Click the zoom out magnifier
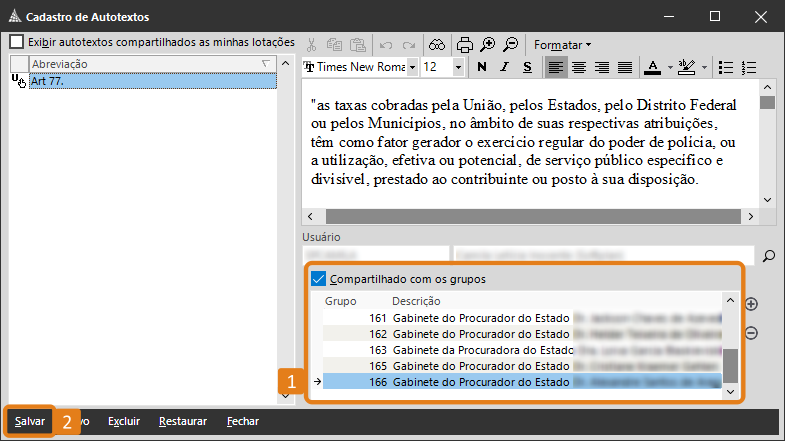Screen dimensions: 785x441 (x=510, y=44)
